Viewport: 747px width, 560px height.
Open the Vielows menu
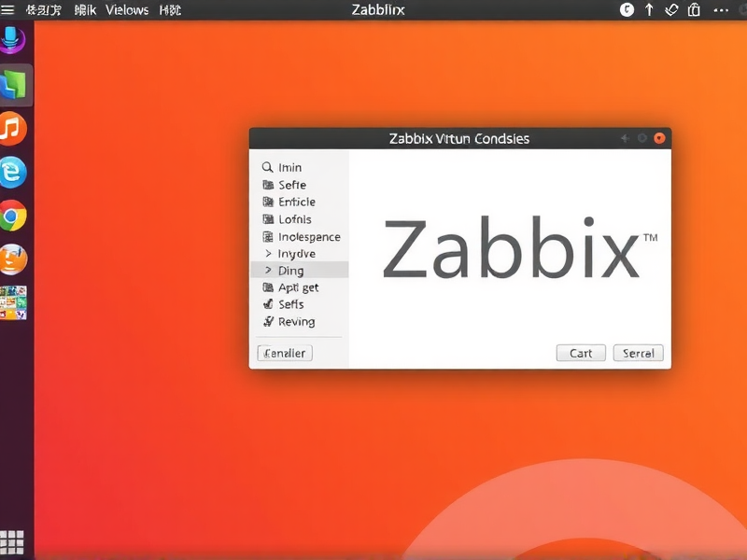[x=126, y=10]
